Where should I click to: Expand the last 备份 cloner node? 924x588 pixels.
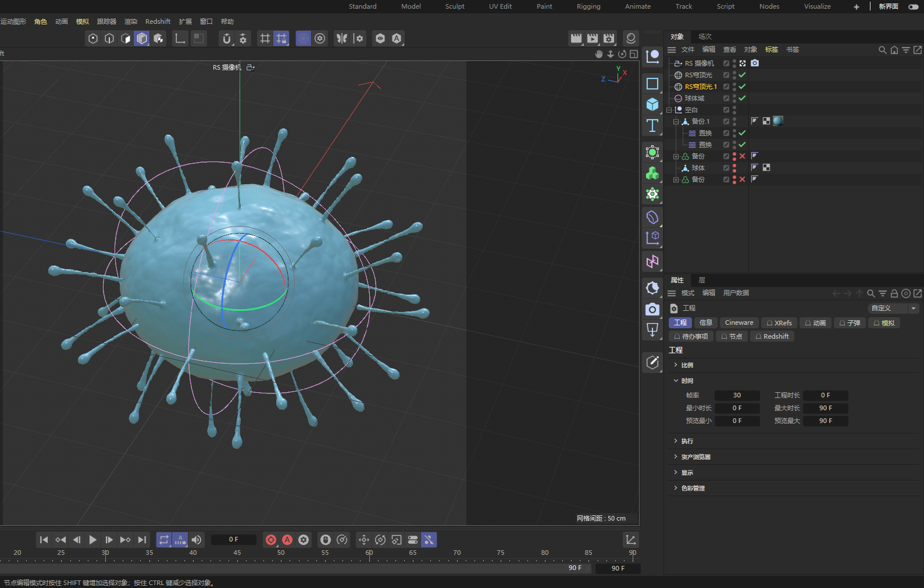[676, 180]
